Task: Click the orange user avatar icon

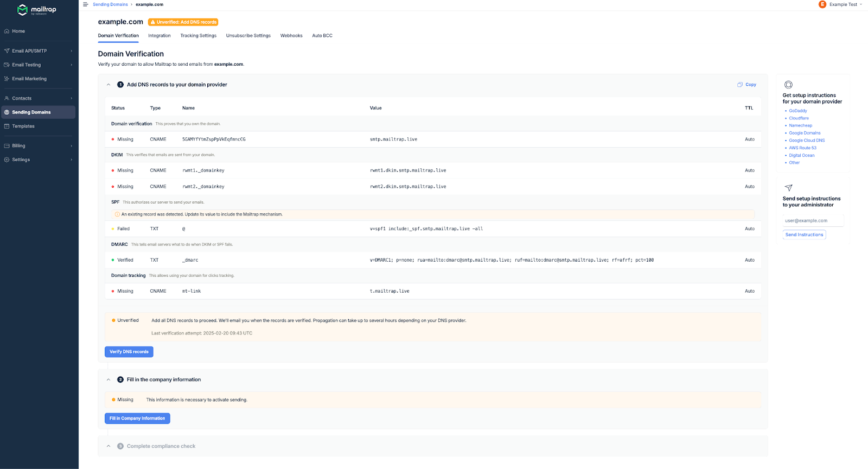Action: click(822, 4)
